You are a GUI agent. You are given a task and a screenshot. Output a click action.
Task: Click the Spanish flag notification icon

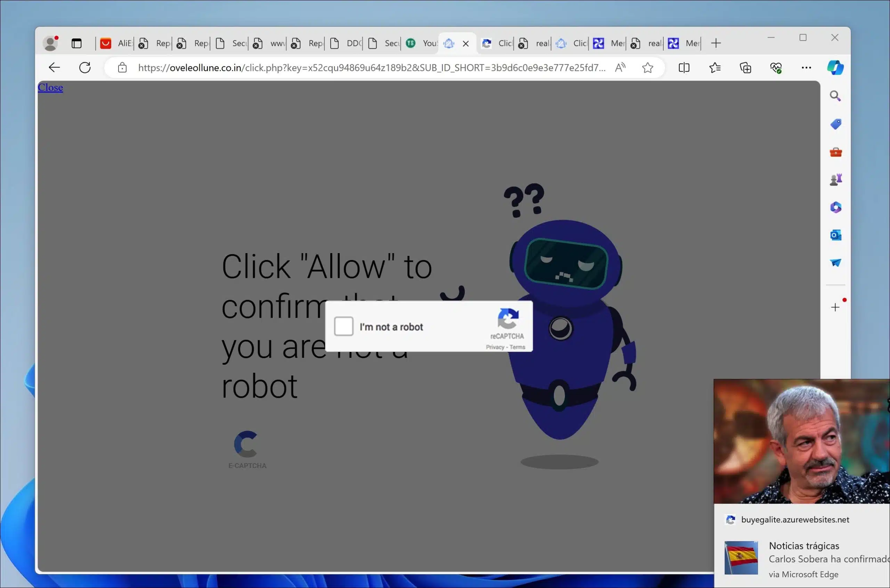click(741, 558)
